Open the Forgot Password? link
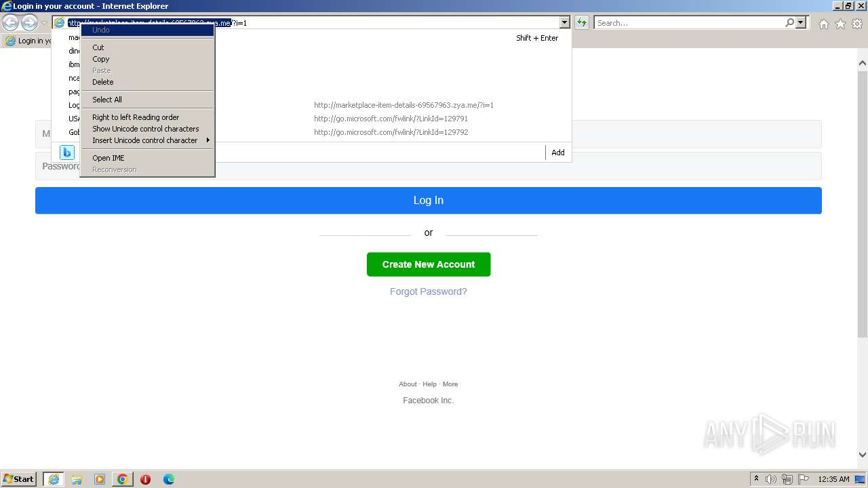The width and height of the screenshot is (868, 488). point(428,291)
